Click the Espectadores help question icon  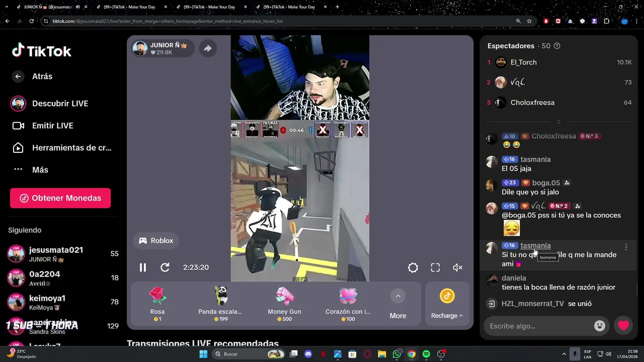[557, 46]
